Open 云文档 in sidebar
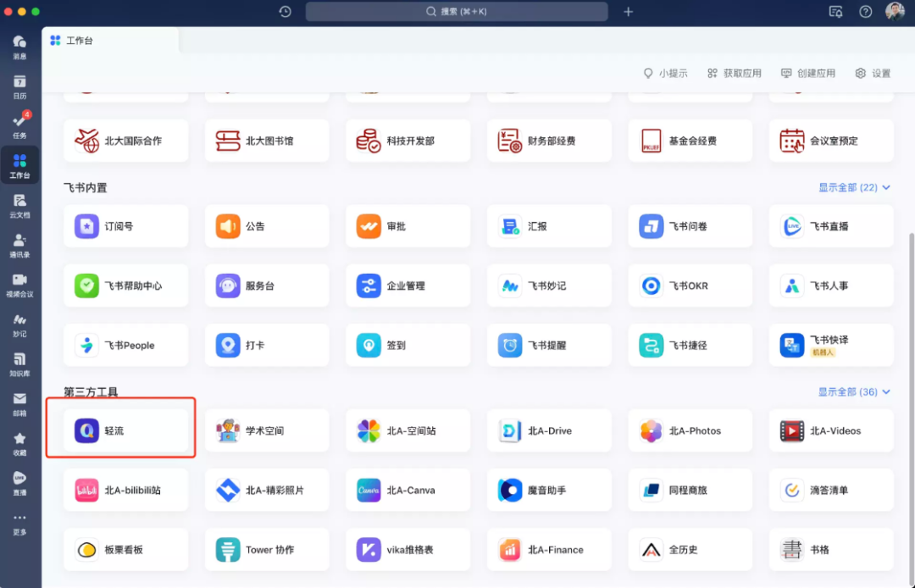915x588 pixels. coord(19,206)
